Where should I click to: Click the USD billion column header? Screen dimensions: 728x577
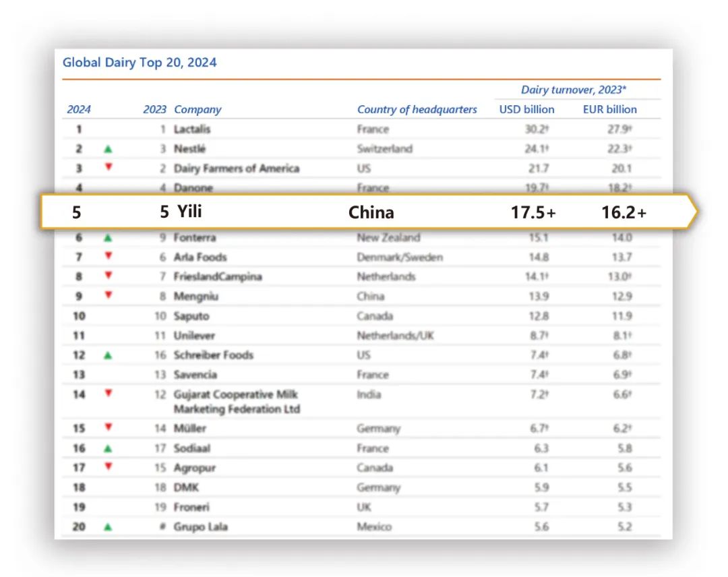coord(526,110)
